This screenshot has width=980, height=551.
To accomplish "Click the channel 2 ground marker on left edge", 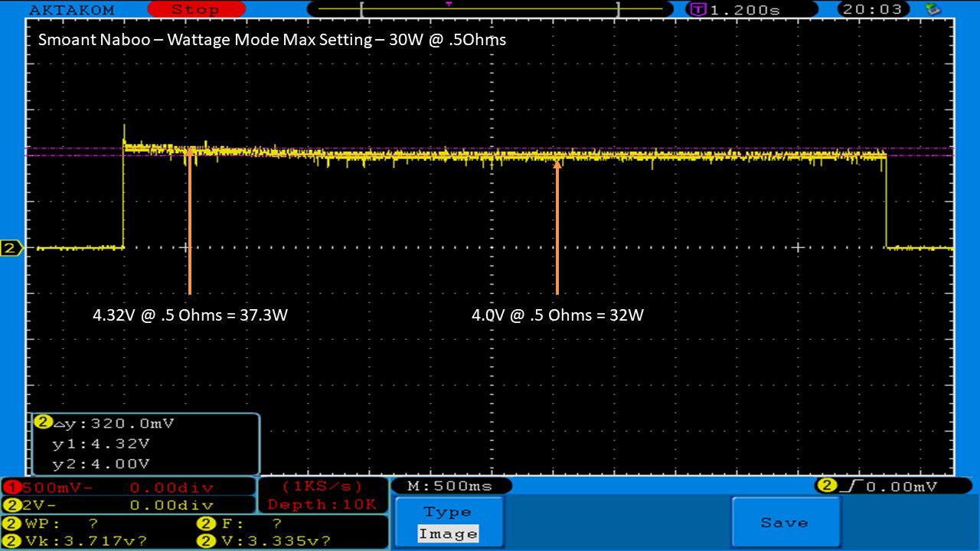I will click(x=11, y=248).
